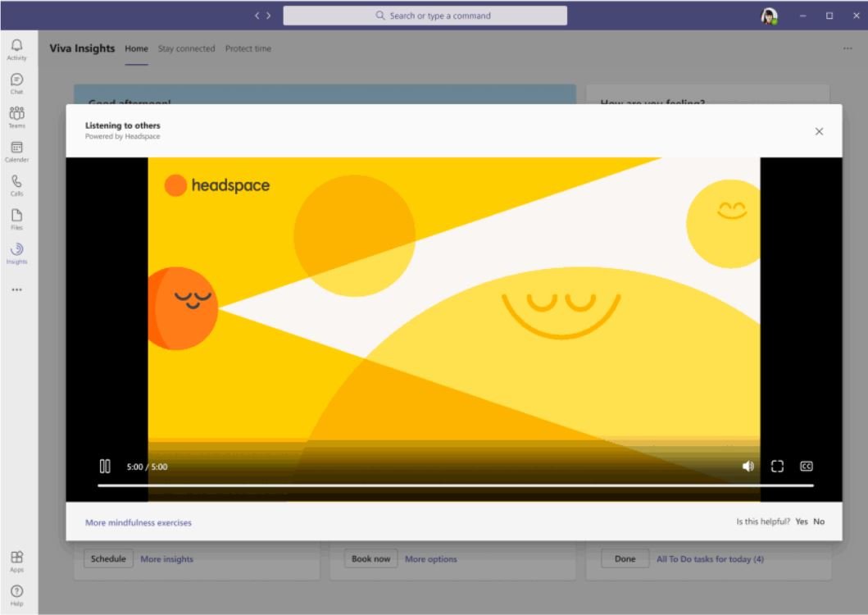Answer No to Is this helpful
This screenshot has width=868, height=615.
(819, 522)
